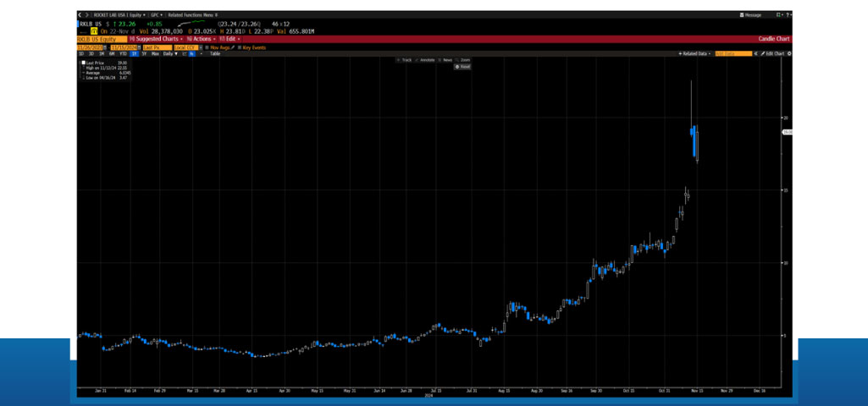Viewport: 868px width, 406px height.
Task: Expand the Related Data dropdown
Action: 694,53
